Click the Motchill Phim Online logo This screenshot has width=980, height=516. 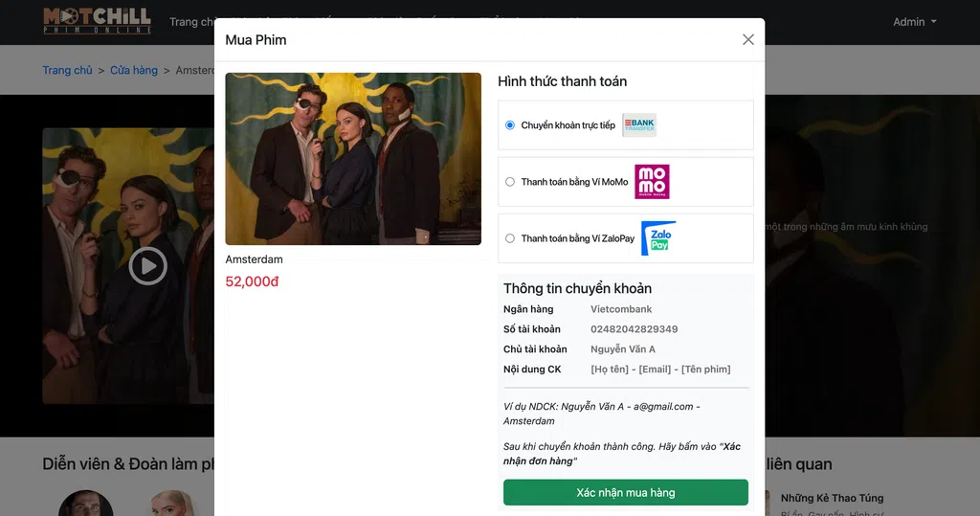tap(98, 21)
